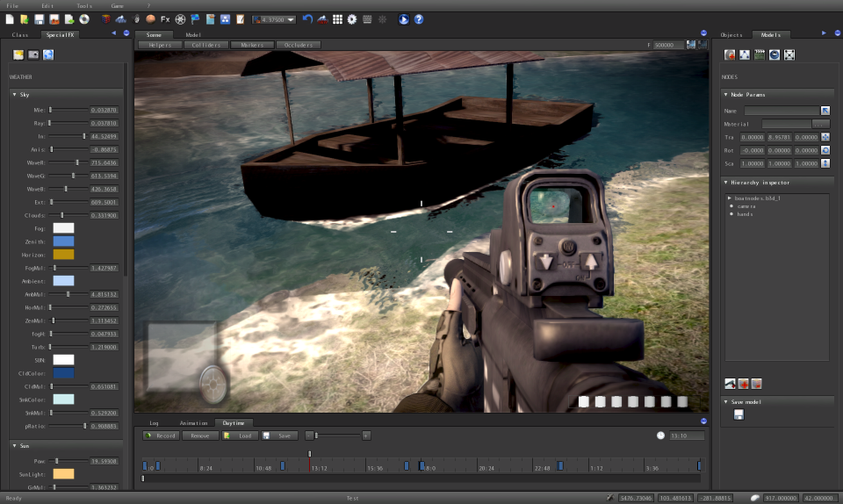This screenshot has width=843, height=504.
Task: Collapse the Hierarchy inspector section
Action: click(x=726, y=183)
